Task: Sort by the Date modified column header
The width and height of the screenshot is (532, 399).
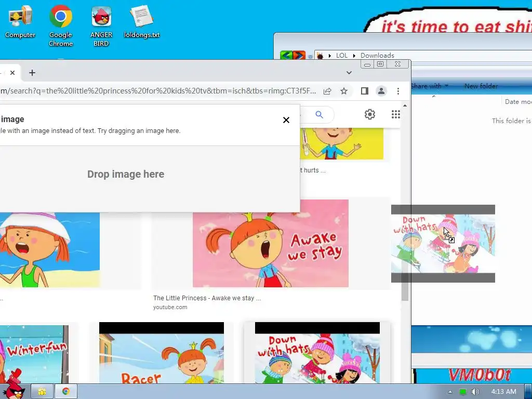Action: (x=518, y=101)
